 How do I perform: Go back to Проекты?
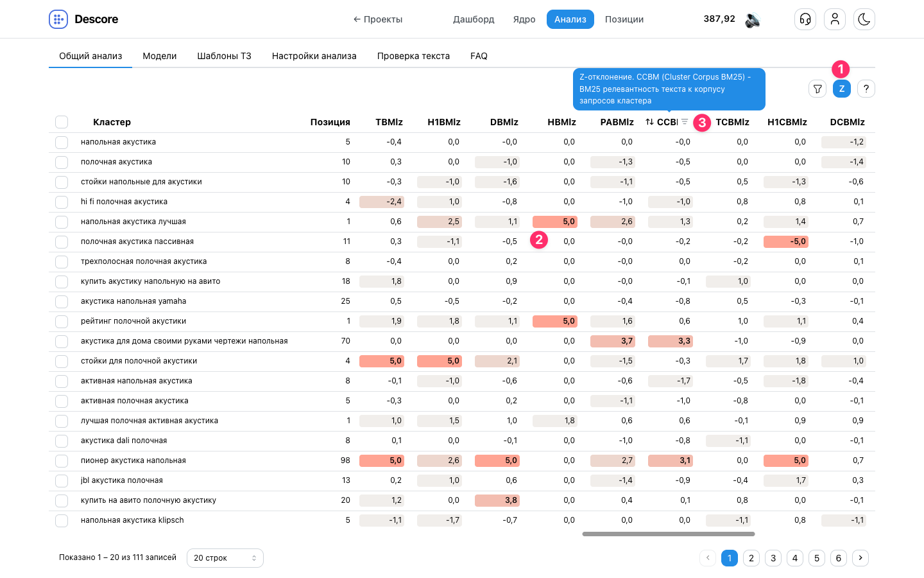pos(378,19)
